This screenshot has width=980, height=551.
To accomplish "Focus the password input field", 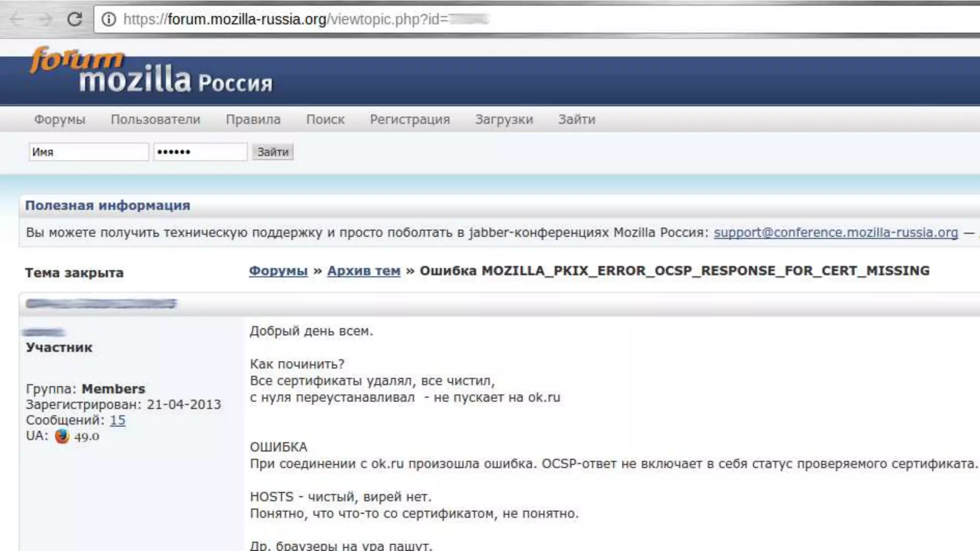I will [200, 152].
